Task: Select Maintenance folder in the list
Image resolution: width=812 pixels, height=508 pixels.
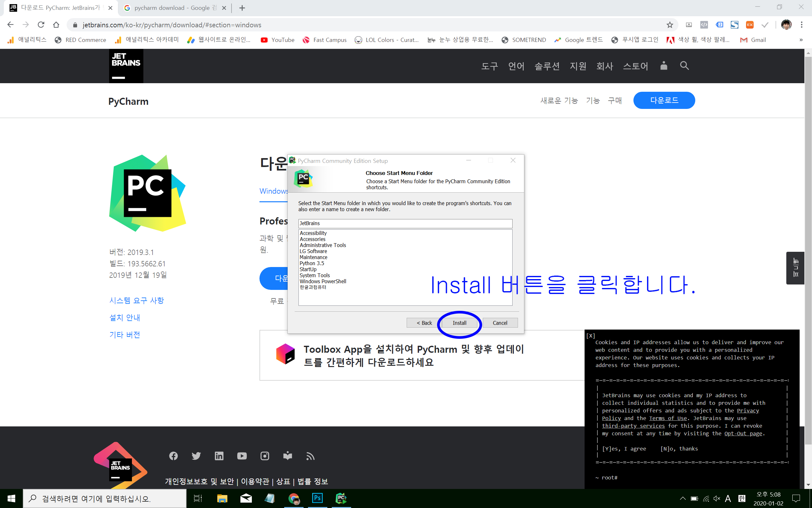Action: click(313, 257)
